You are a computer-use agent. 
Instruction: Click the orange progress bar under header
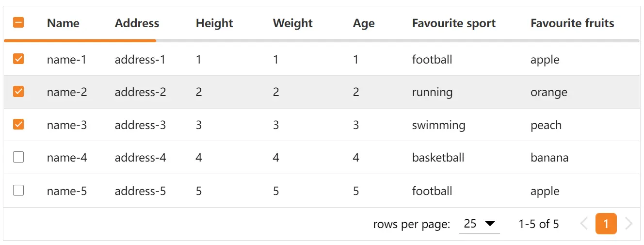(x=80, y=40)
